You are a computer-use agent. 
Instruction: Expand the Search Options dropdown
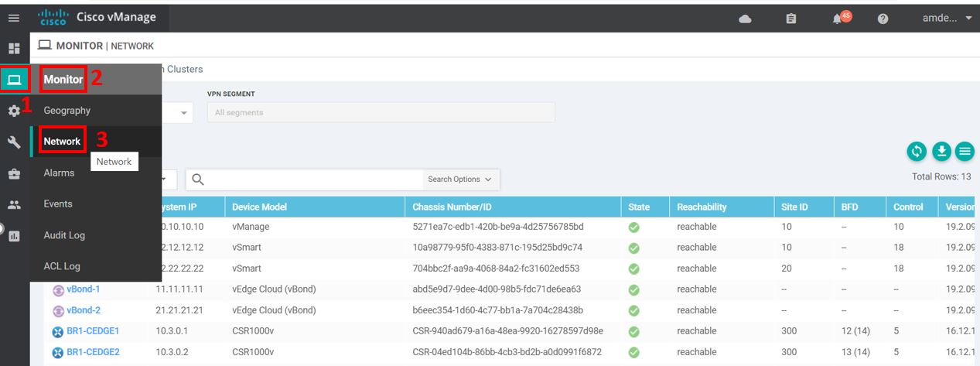459,180
